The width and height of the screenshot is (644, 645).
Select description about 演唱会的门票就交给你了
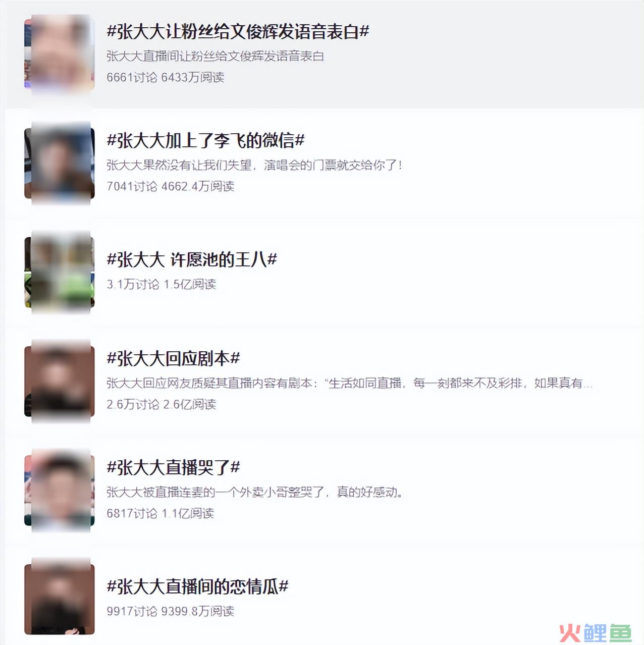click(254, 165)
